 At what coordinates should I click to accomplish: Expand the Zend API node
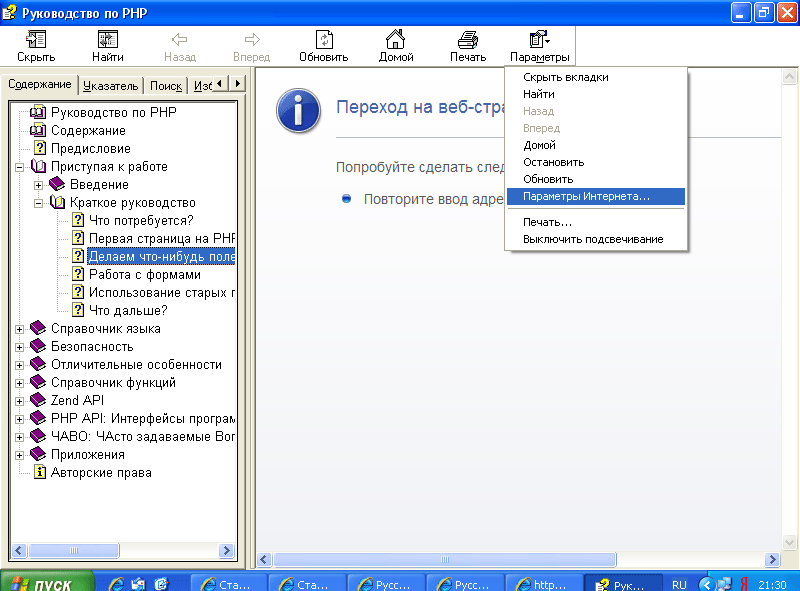coord(19,401)
